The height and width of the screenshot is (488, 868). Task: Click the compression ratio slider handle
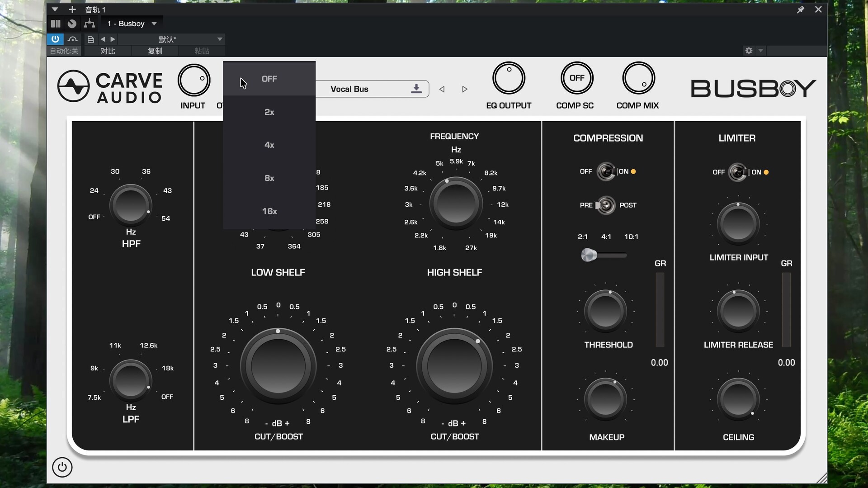589,255
